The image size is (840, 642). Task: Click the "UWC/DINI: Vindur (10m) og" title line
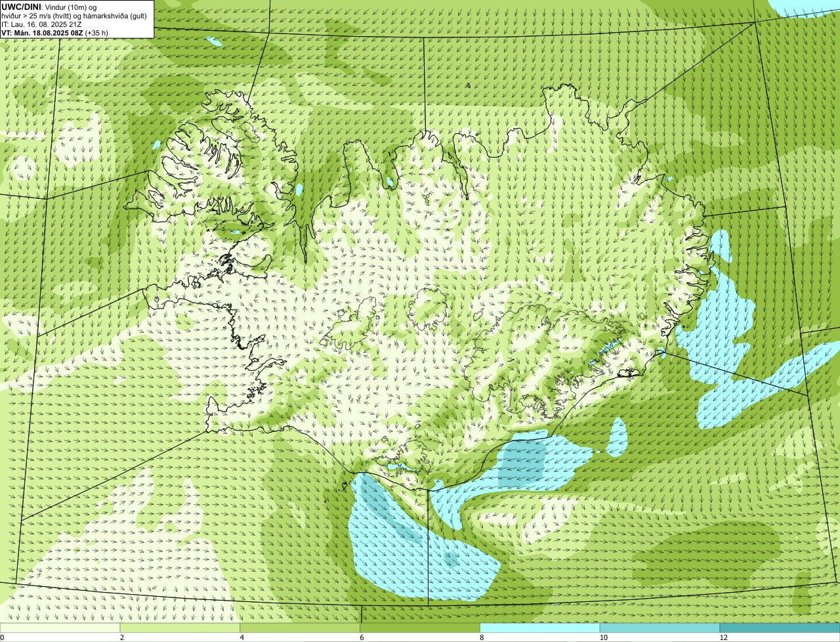pos(49,7)
